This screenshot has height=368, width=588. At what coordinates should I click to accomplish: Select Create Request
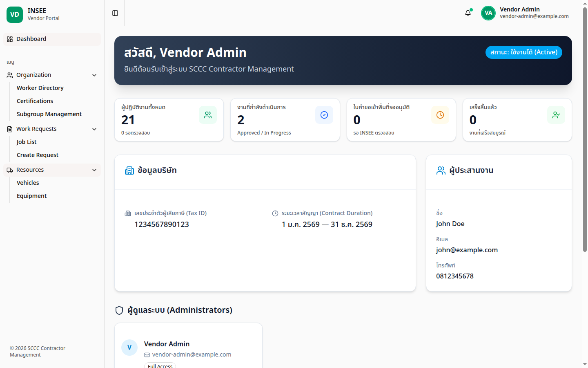[38, 155]
